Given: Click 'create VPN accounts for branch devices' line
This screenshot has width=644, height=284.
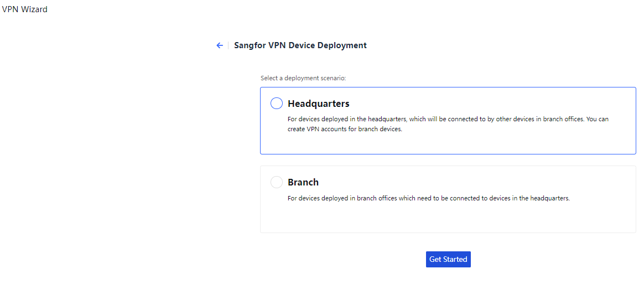Looking at the screenshot, I should point(345,129).
